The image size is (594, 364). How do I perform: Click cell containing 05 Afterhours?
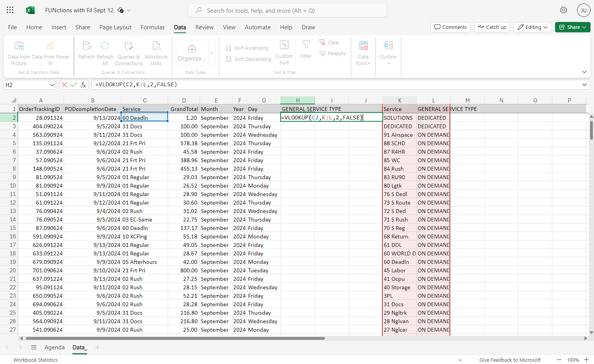[x=145, y=262]
